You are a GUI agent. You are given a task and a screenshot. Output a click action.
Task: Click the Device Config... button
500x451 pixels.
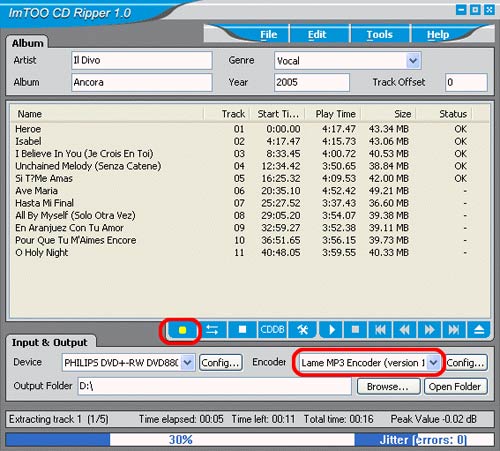221,362
